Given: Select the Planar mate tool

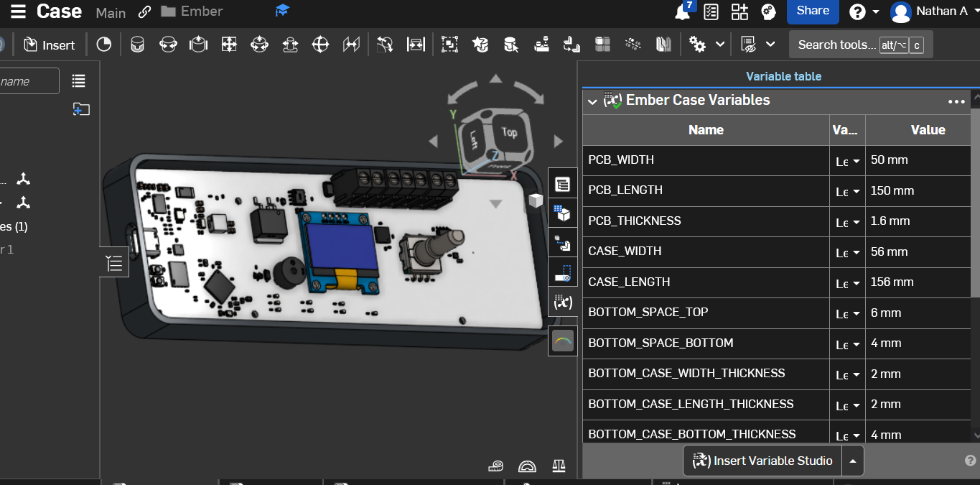Looking at the screenshot, I should click(229, 45).
